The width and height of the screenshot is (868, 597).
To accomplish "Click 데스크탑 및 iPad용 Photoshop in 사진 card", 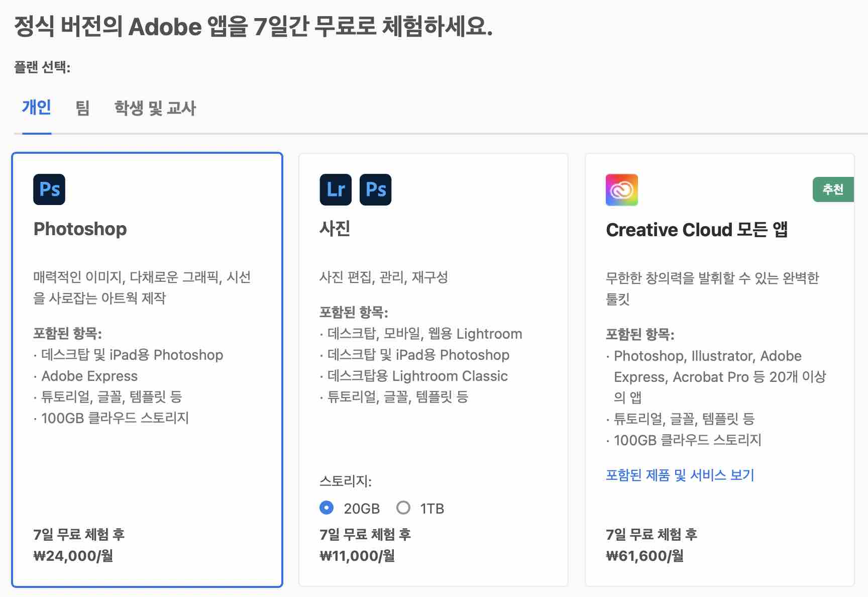I will (418, 355).
